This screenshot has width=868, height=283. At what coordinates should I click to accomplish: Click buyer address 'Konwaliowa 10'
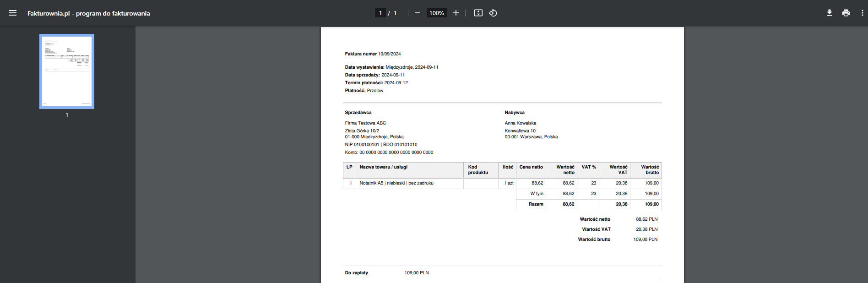pos(520,131)
